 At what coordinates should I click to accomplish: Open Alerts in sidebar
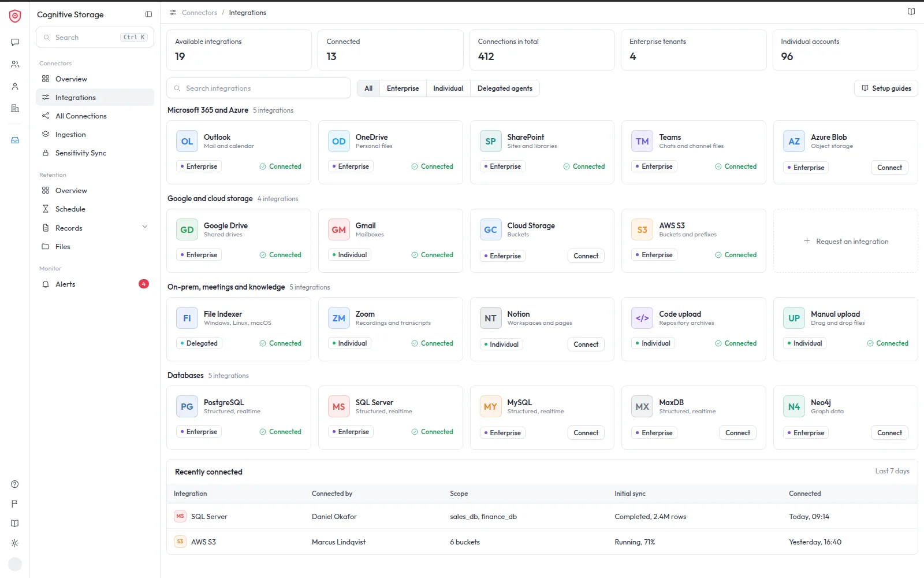(x=95, y=284)
